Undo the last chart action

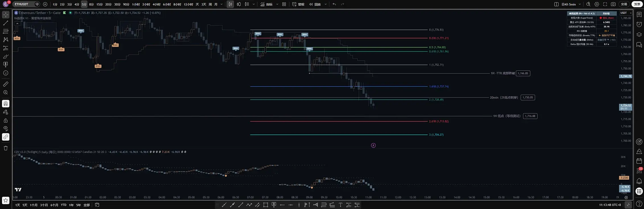click(x=334, y=4)
